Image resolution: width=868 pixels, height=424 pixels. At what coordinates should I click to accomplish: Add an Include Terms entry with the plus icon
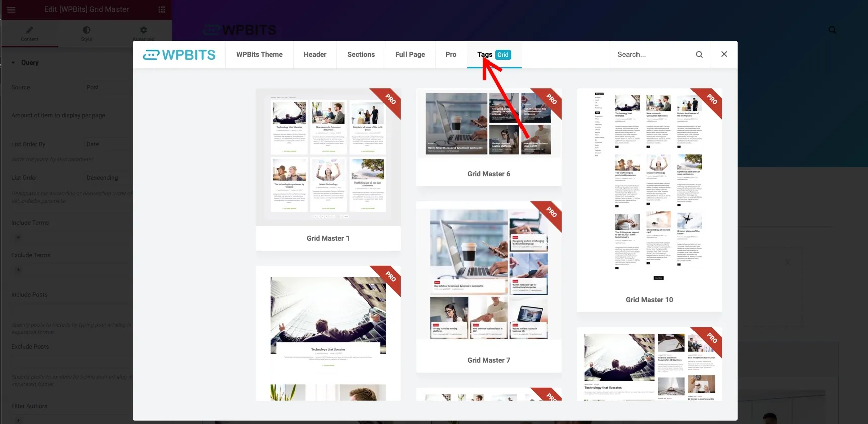click(x=18, y=238)
